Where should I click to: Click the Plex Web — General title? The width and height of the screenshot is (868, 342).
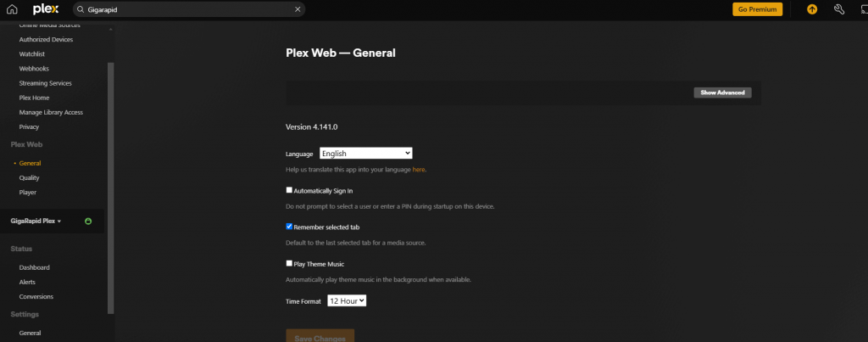point(341,53)
